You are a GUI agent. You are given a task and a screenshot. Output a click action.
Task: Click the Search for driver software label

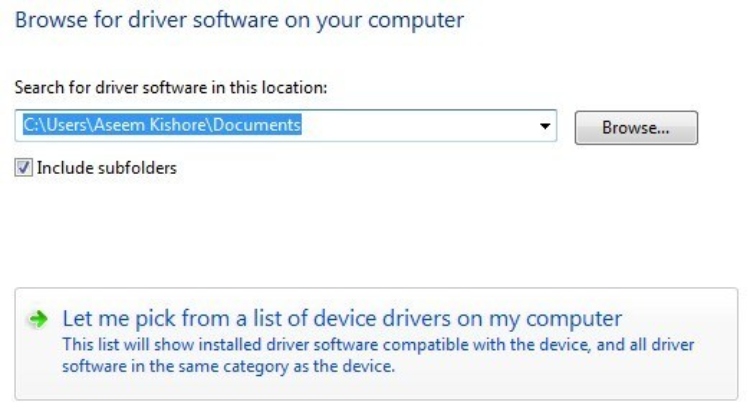(171, 87)
